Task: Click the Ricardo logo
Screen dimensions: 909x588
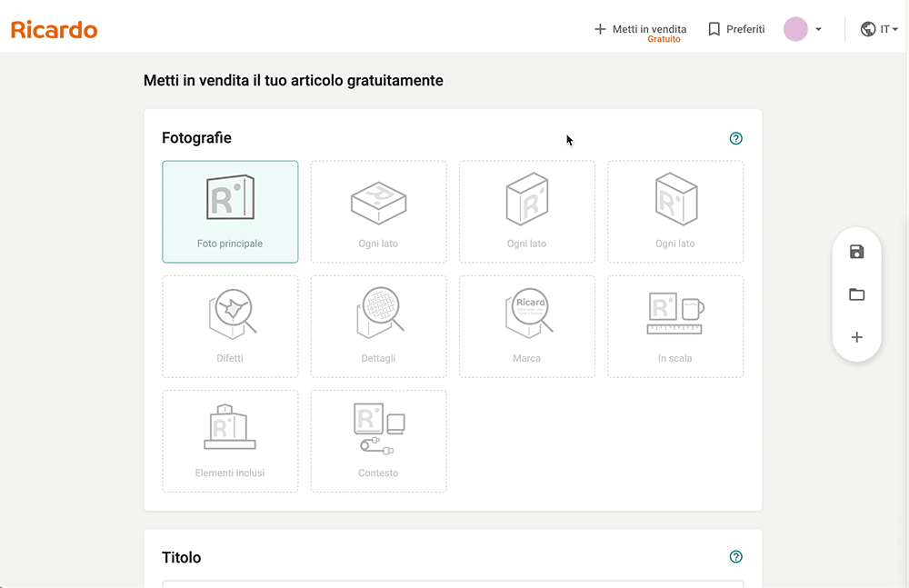Action: 55,30
